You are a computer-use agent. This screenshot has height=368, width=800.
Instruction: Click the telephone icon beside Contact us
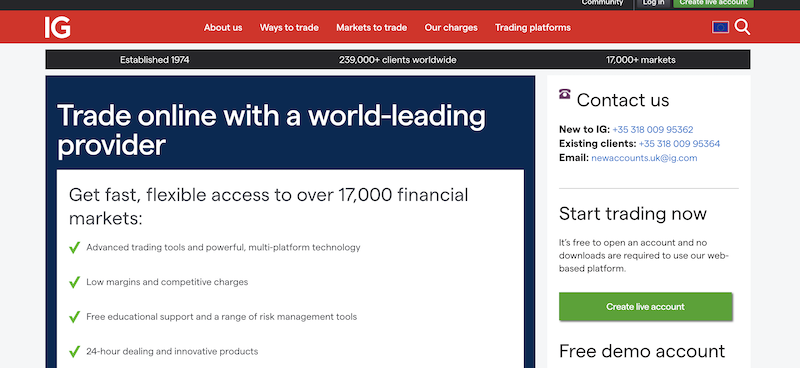564,94
